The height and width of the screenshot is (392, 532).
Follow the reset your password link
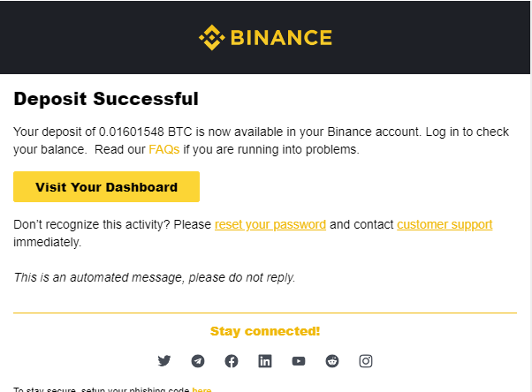tap(270, 224)
